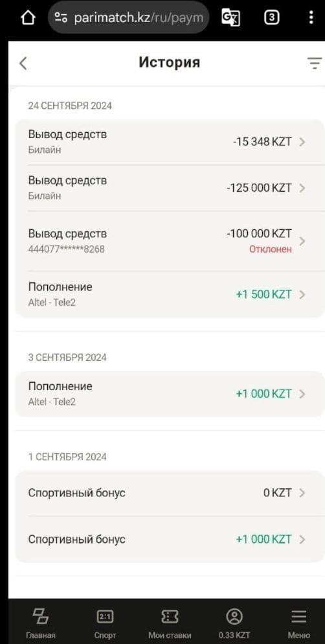Viewport: 325px width, 644px height.
Task: Expand the -125 000 KZT withdrawal chevron
Action: click(x=302, y=188)
